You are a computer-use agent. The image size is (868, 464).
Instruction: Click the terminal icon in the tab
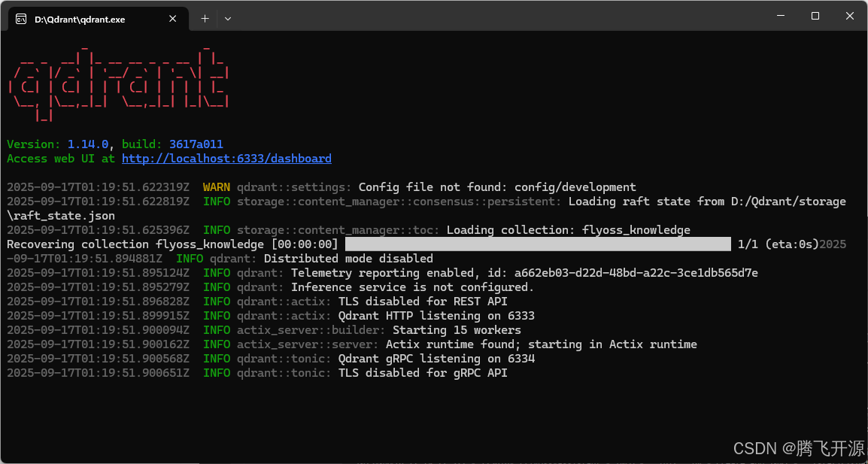point(21,19)
